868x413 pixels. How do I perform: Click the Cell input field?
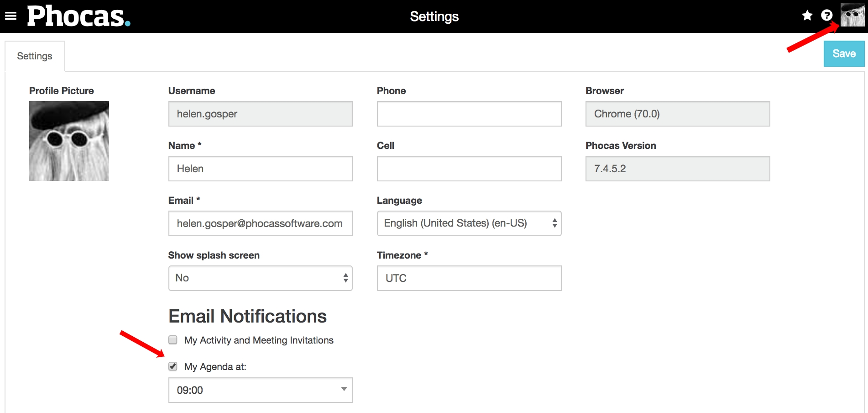click(x=469, y=169)
